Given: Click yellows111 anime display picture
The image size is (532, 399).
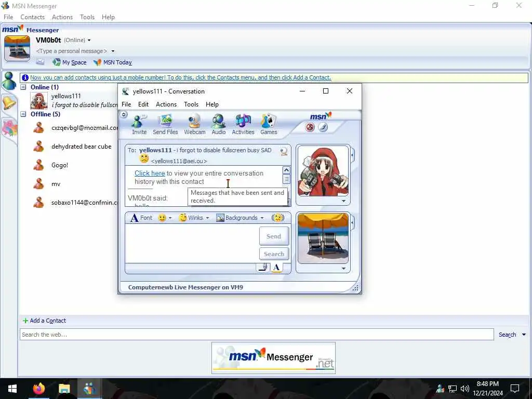Looking at the screenshot, I should (x=323, y=171).
